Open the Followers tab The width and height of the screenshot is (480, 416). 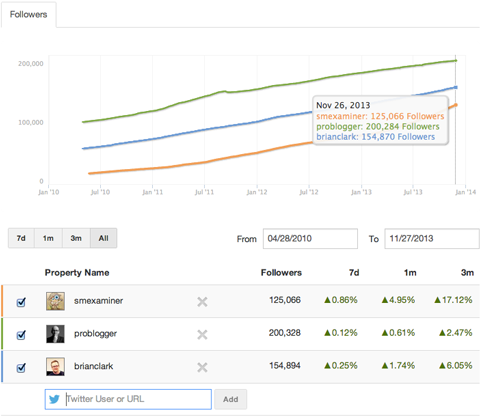point(28,15)
